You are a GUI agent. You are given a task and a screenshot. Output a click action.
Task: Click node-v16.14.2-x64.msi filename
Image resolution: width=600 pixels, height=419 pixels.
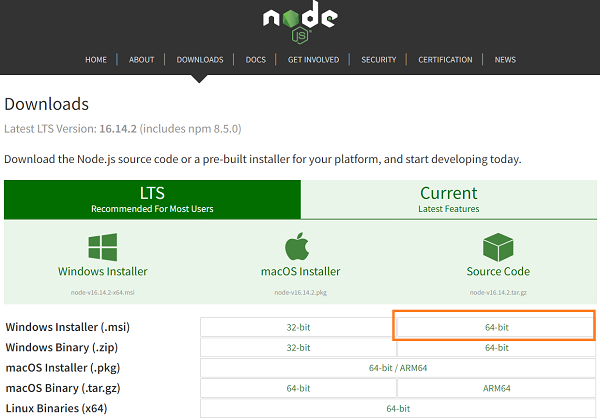coord(103,292)
